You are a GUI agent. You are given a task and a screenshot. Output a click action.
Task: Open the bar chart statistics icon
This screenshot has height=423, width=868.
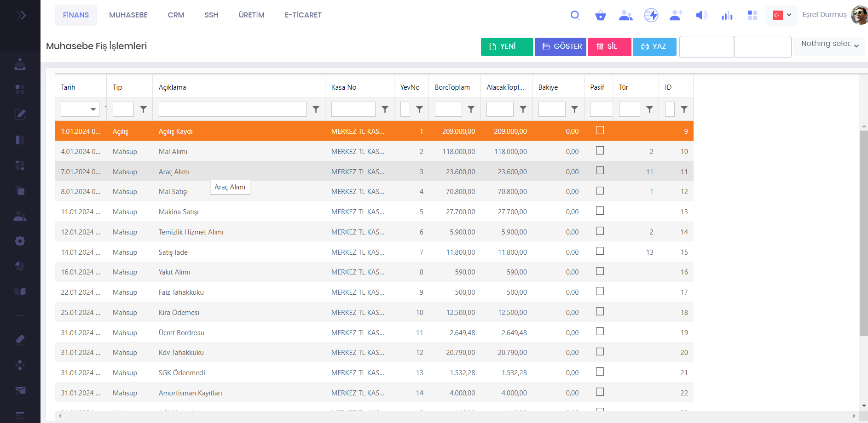(x=727, y=16)
